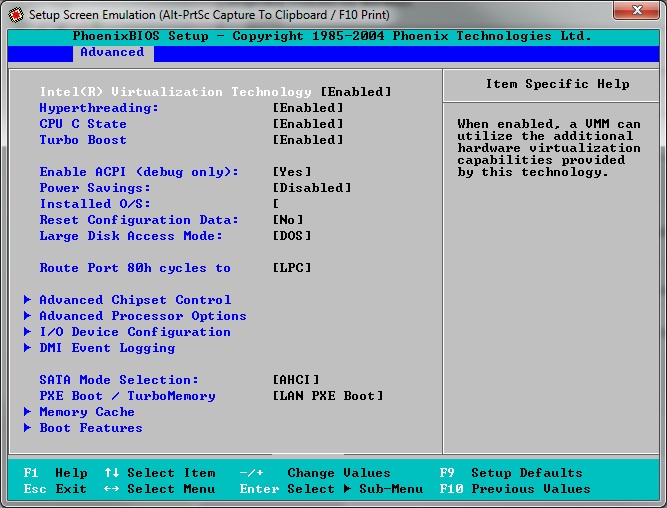Expand arrow beside Memory Cache
667x508 pixels.
coord(27,412)
